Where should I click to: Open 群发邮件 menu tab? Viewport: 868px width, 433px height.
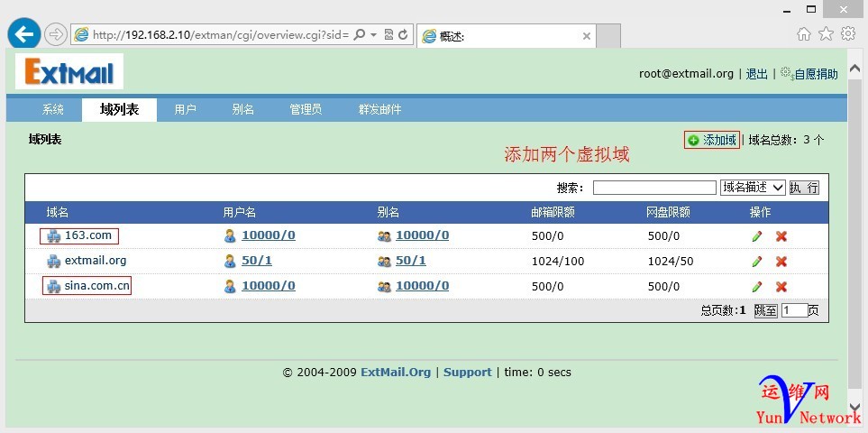[x=379, y=110]
